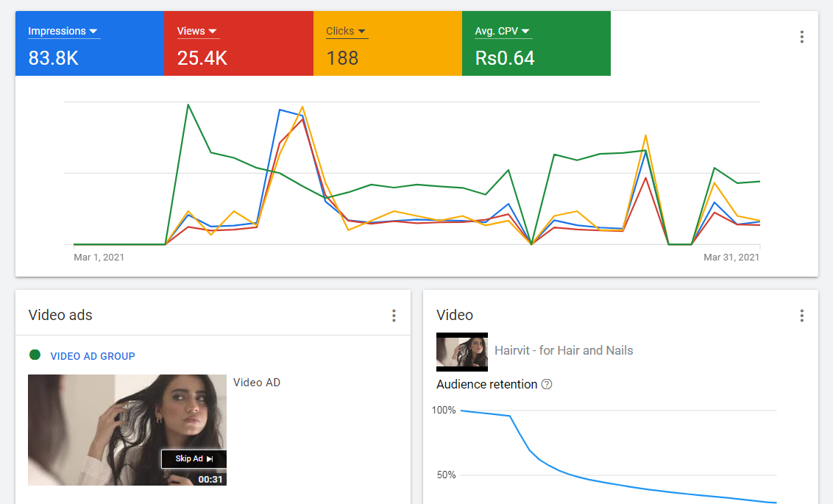Open the Video AD preview thumbnail
The height and width of the screenshot is (504, 833).
click(x=127, y=430)
